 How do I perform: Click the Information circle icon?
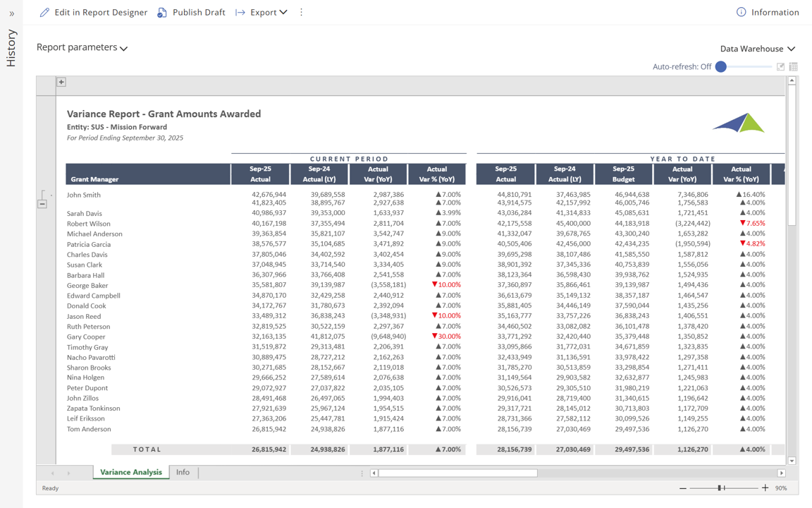click(741, 13)
